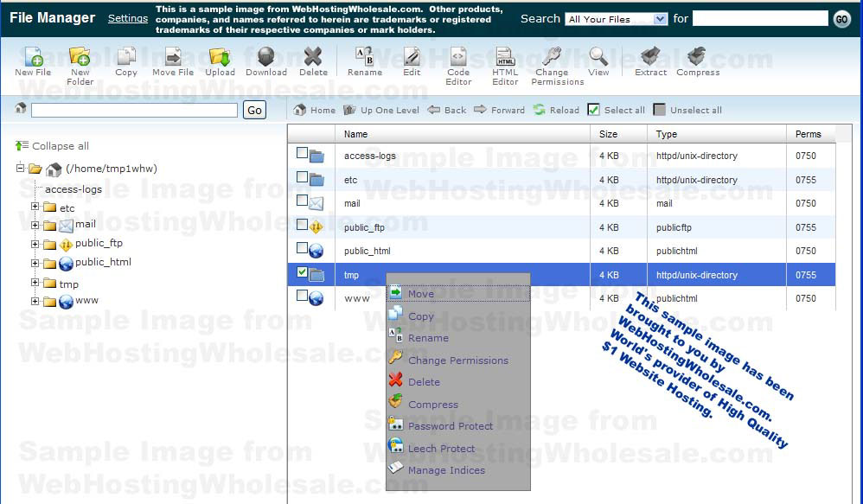The height and width of the screenshot is (504, 863).
Task: Click Unselect all checkbox
Action: pyautogui.click(x=660, y=110)
